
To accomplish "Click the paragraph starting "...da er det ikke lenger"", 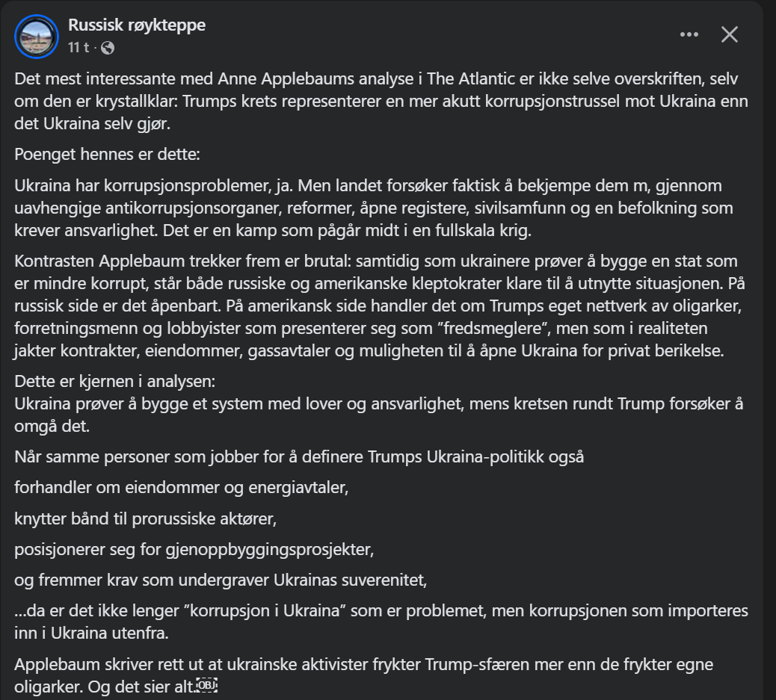I will click(381, 621).
